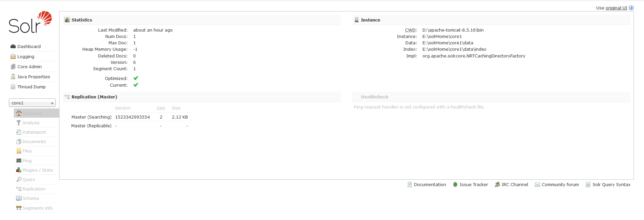Click the Query magnifier icon

pyautogui.click(x=19, y=179)
